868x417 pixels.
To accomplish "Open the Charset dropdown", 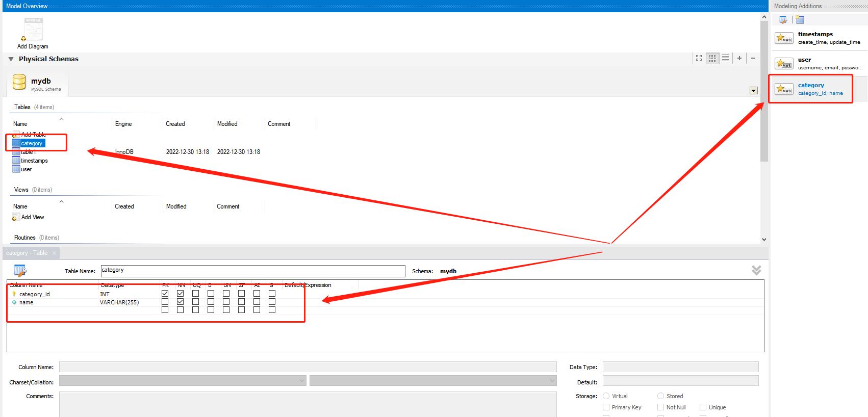I will click(183, 381).
